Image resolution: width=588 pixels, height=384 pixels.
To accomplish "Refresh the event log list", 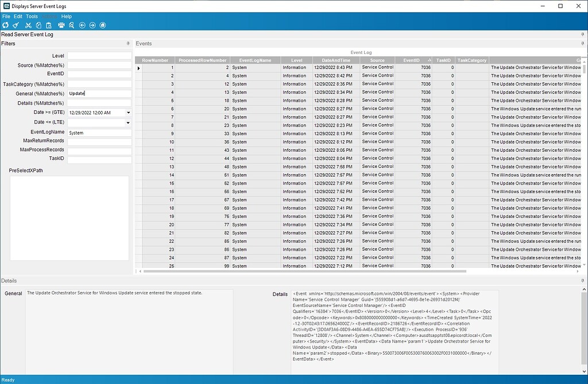I will coord(6,25).
